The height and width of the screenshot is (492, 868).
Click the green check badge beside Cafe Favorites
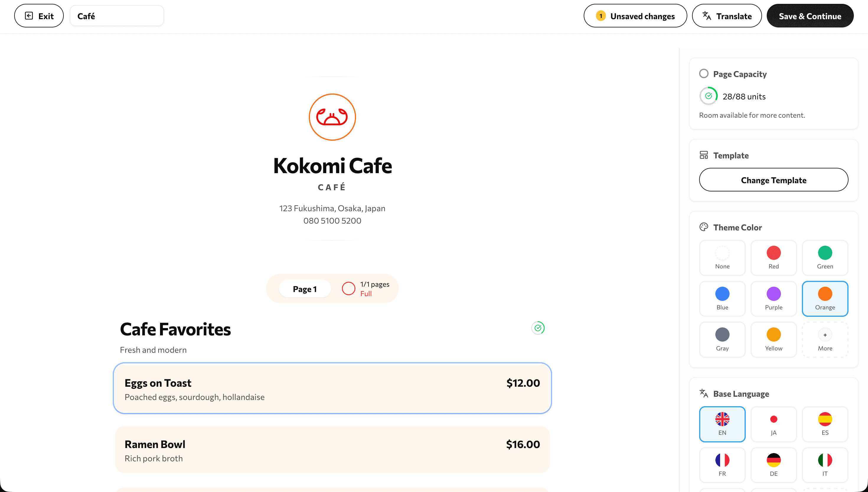538,328
